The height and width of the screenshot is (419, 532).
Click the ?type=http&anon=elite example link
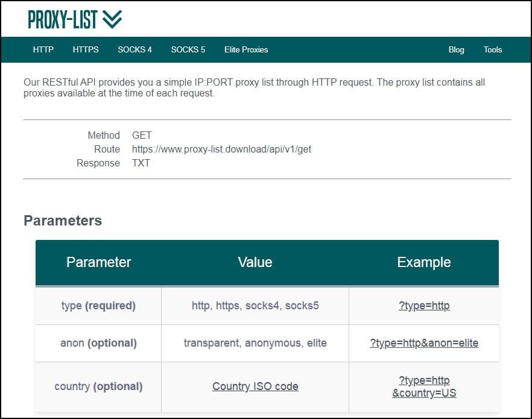click(x=424, y=343)
